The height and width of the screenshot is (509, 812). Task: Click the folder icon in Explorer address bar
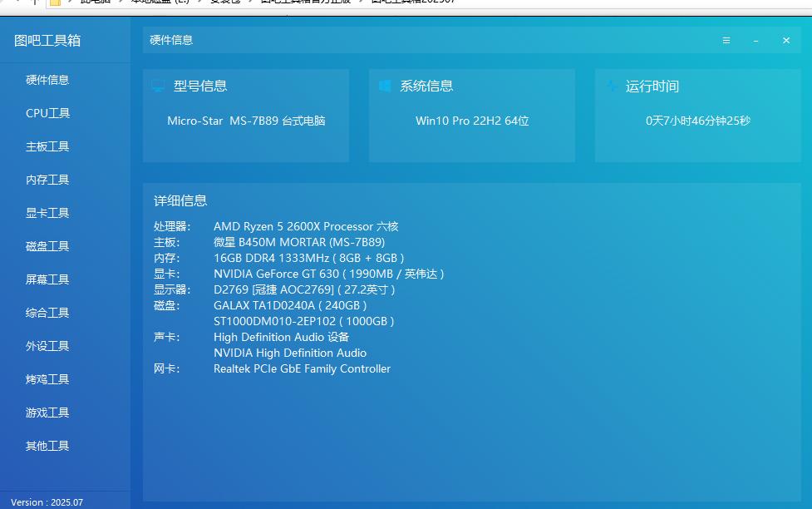pos(55,2)
